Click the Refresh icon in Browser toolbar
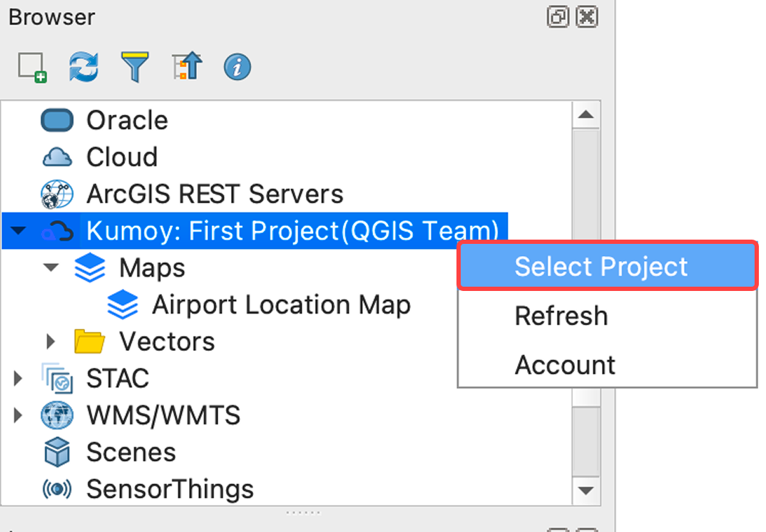The height and width of the screenshot is (532, 766). coord(83,66)
